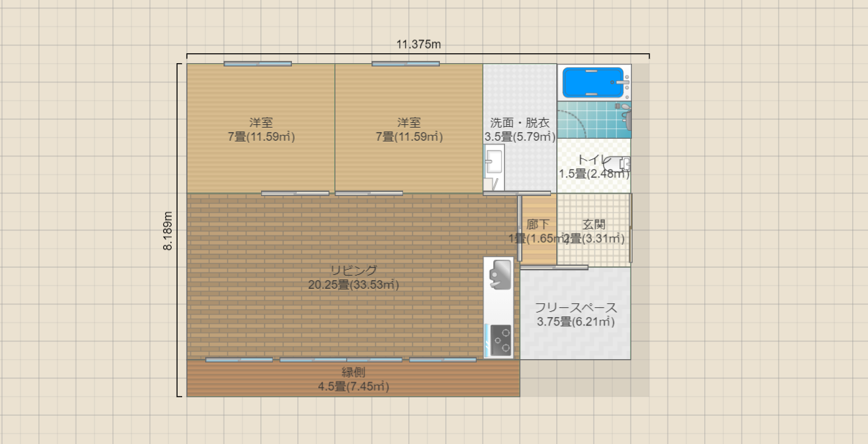The height and width of the screenshot is (444, 868).
Task: Select the top window of right 洋室
Action: pos(406,64)
